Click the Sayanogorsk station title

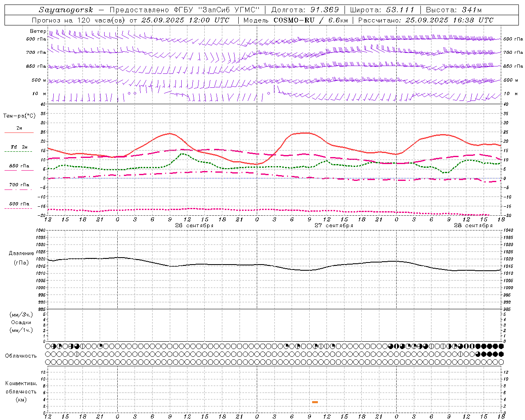click(66, 10)
